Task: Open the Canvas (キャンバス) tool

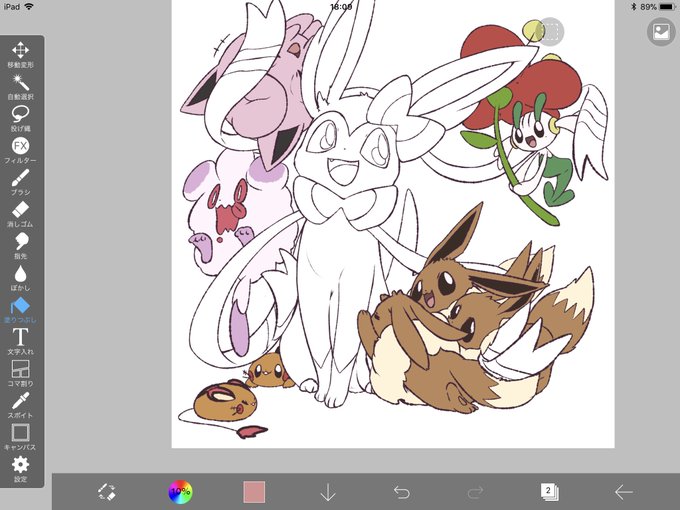Action: [x=20, y=438]
